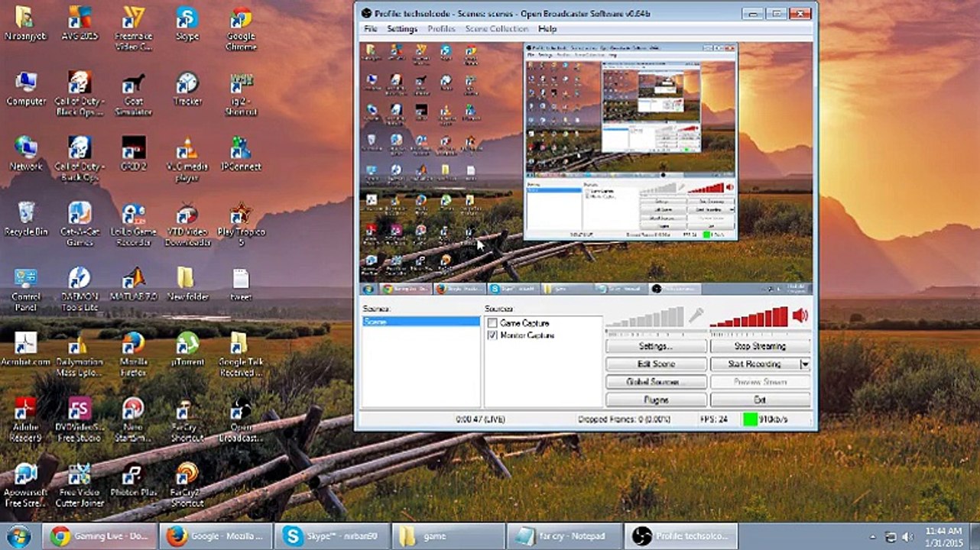Open the Profiles menu in OBS

pos(441,29)
